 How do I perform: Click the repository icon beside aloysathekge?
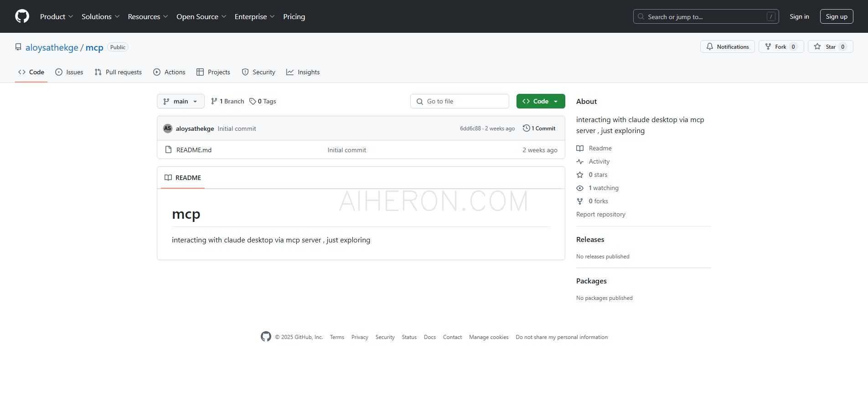[x=18, y=47]
